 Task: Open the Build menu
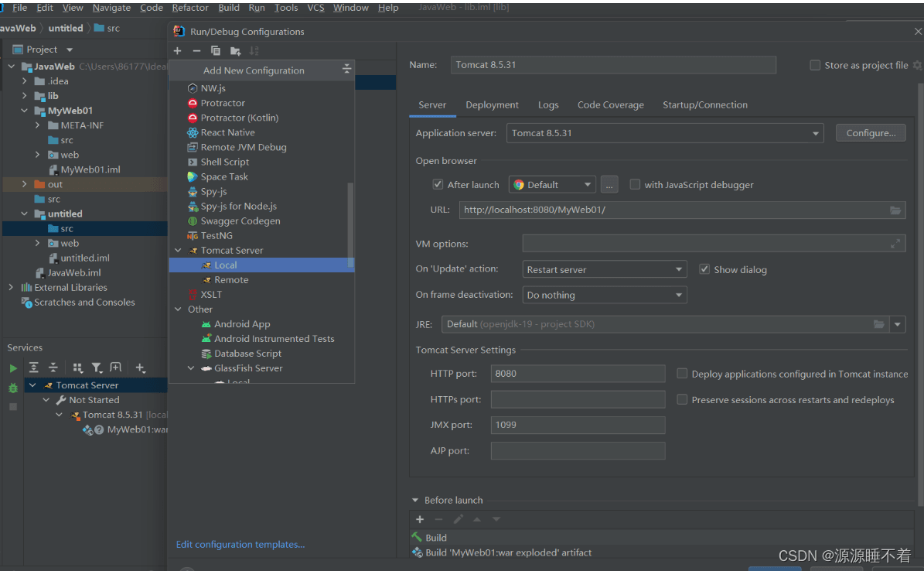(229, 8)
